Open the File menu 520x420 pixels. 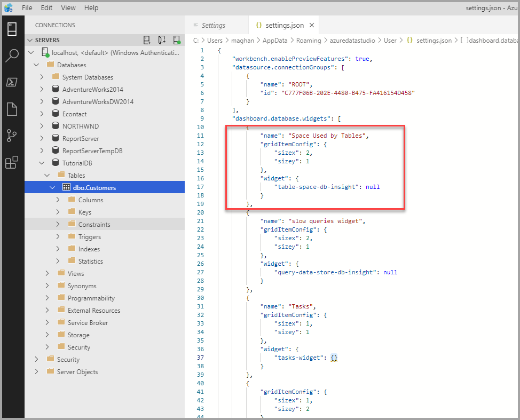(x=27, y=7)
